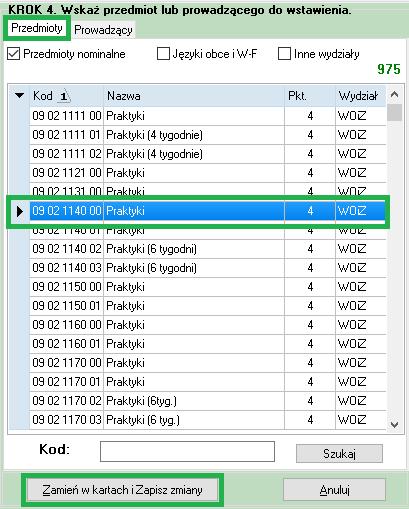Select the row with code 09 02 1111 00
Image resolution: width=409 pixels, height=509 pixels.
pyautogui.click(x=208, y=116)
